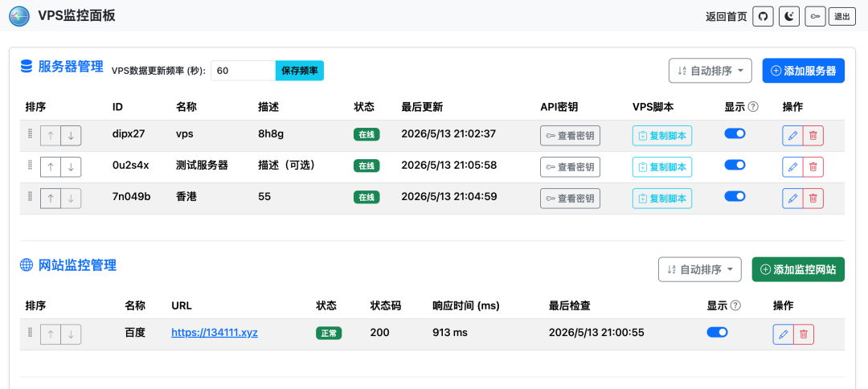Open server 自动排序 dropdown
Screen dimensions: 868x389
[x=710, y=71]
